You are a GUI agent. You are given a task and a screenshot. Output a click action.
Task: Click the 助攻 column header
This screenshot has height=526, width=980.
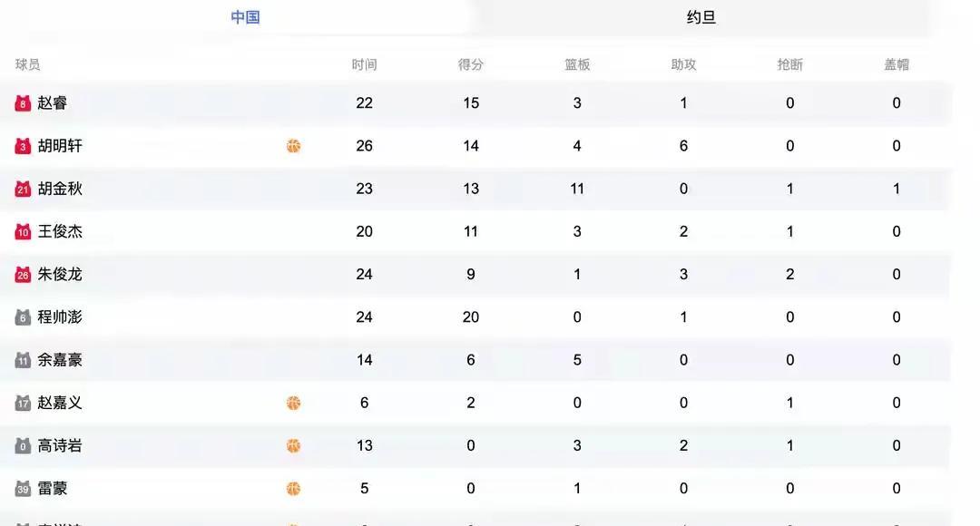click(x=683, y=64)
